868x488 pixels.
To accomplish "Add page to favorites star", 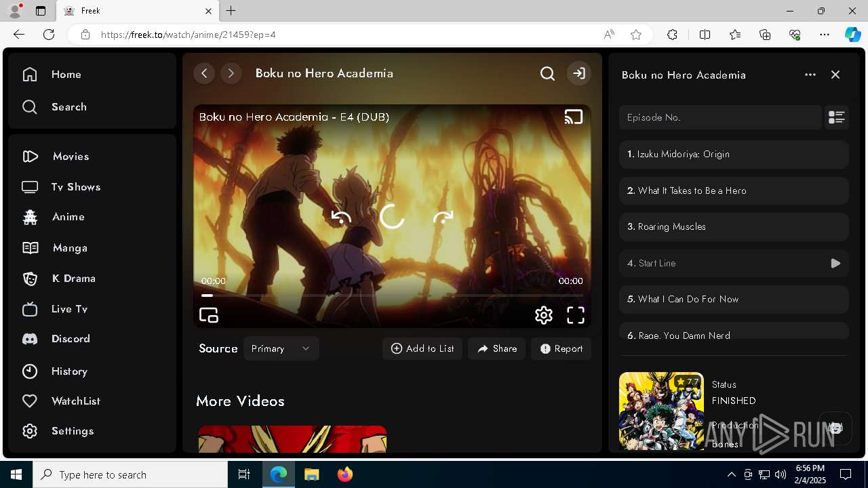I will tap(636, 35).
